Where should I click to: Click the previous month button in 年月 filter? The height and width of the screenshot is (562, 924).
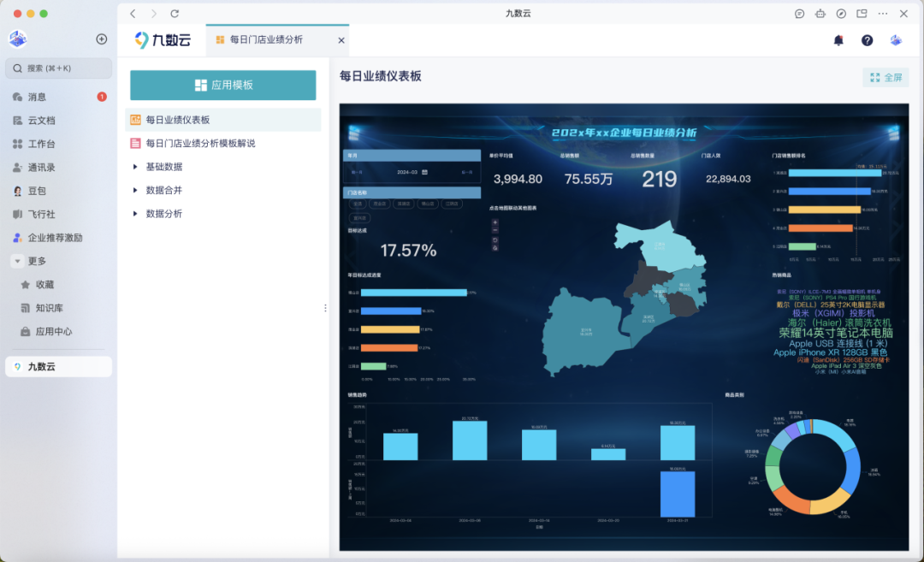(357, 172)
